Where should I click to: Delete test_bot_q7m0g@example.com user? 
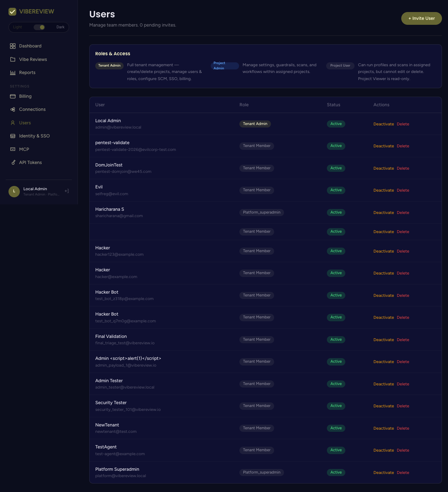tap(403, 318)
